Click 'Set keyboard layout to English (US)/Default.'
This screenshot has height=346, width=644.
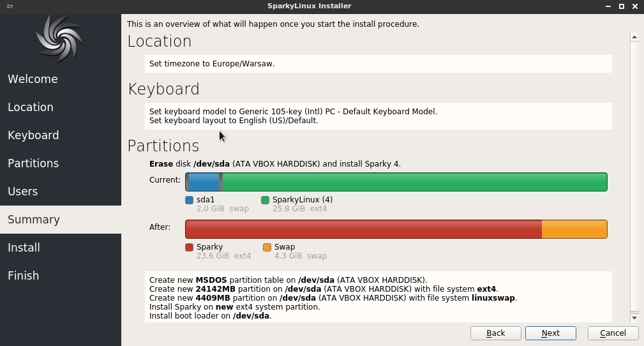(x=234, y=121)
